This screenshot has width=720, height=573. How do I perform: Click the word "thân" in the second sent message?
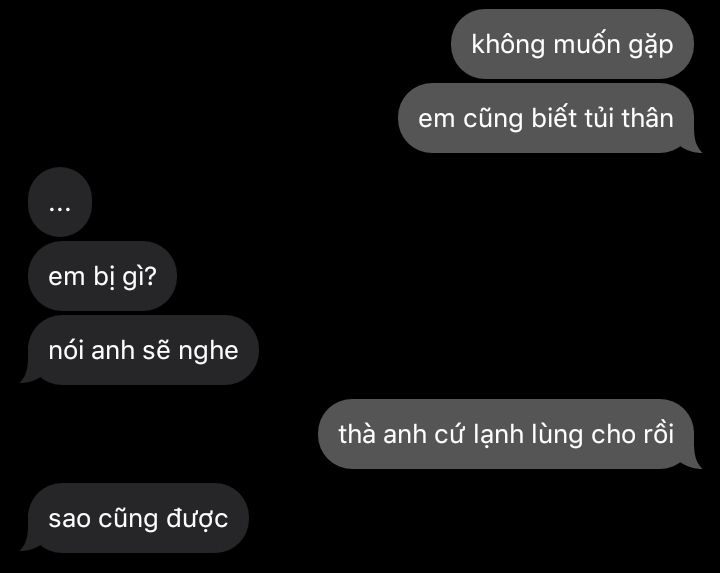click(x=647, y=118)
